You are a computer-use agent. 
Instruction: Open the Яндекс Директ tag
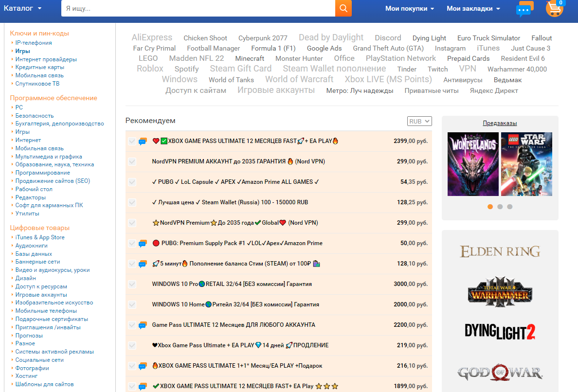point(494,90)
